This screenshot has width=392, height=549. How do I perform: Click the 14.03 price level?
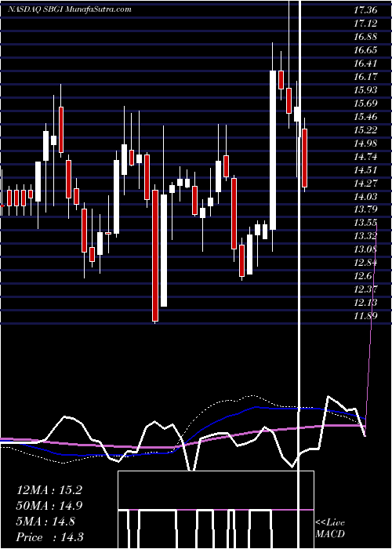(x=365, y=196)
